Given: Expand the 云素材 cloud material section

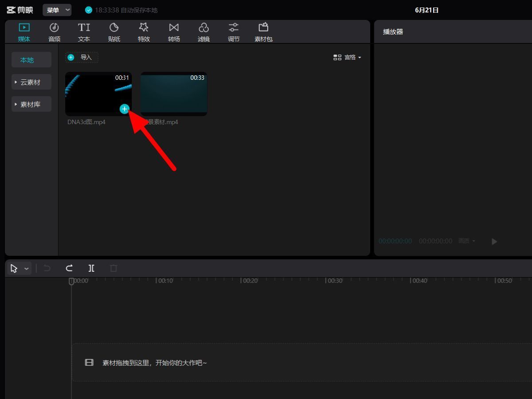Looking at the screenshot, I should [31, 82].
